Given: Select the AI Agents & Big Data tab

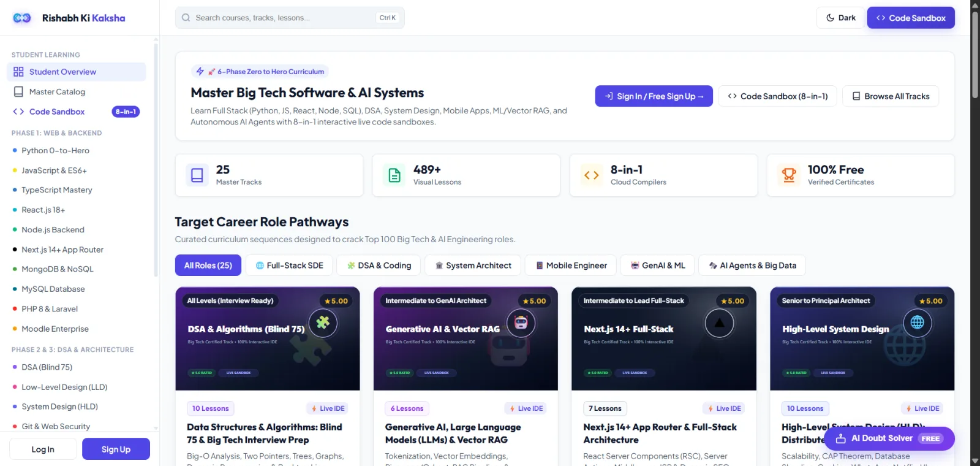Looking at the screenshot, I should pyautogui.click(x=752, y=265).
